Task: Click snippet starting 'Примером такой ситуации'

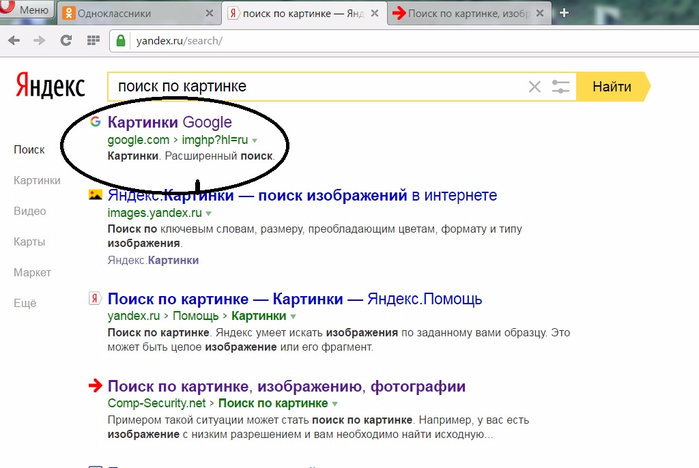Action: coord(318,427)
